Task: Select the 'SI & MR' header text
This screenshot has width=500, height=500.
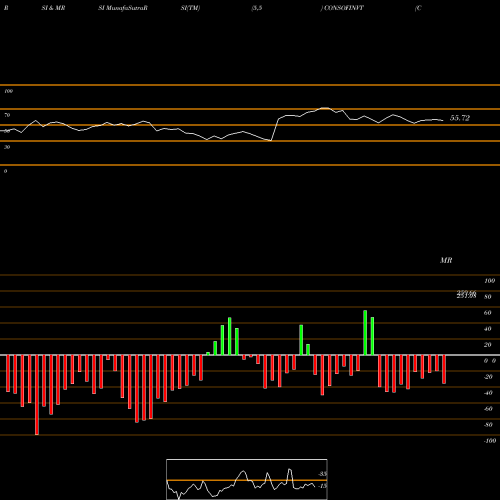Action: click(x=53, y=8)
